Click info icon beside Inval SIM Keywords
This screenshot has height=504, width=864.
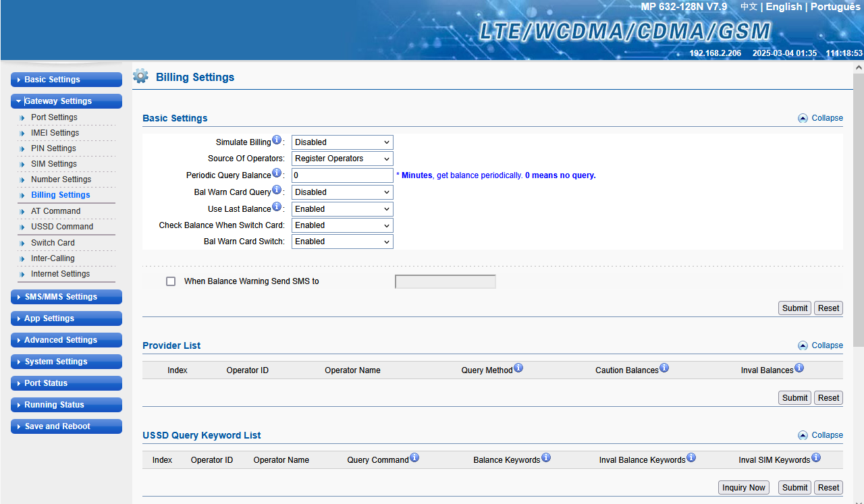pos(815,458)
